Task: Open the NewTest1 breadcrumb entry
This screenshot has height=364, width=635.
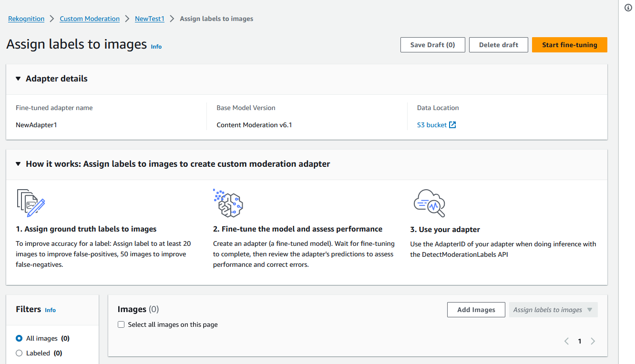Action: pos(149,19)
